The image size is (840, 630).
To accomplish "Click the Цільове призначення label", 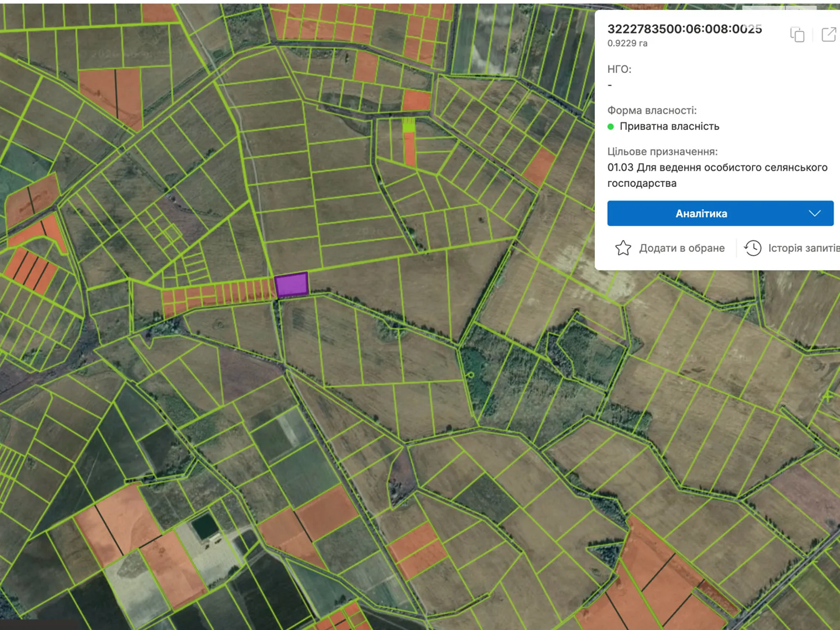I will (662, 152).
